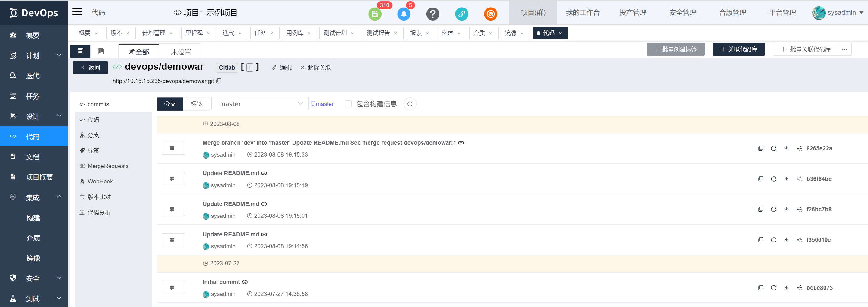868x307 pixels.
Task: Click the search icon beside build info
Action: (410, 104)
